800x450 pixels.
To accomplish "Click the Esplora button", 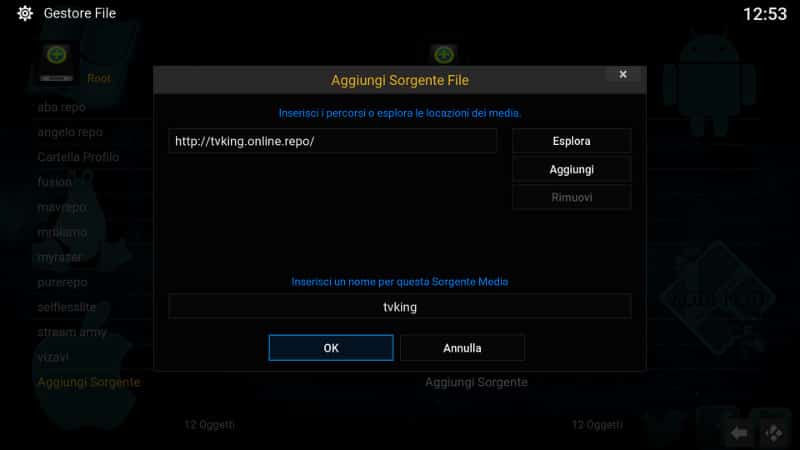I will click(x=571, y=141).
